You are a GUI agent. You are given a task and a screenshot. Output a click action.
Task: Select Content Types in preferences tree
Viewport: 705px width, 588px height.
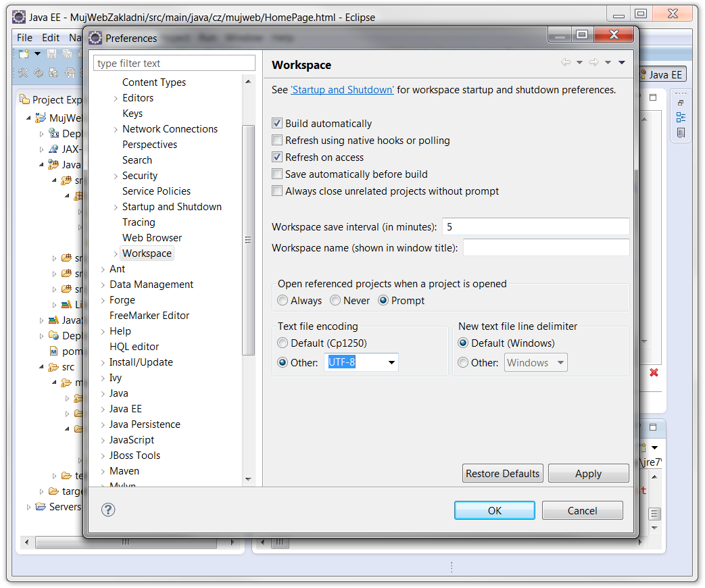click(153, 82)
